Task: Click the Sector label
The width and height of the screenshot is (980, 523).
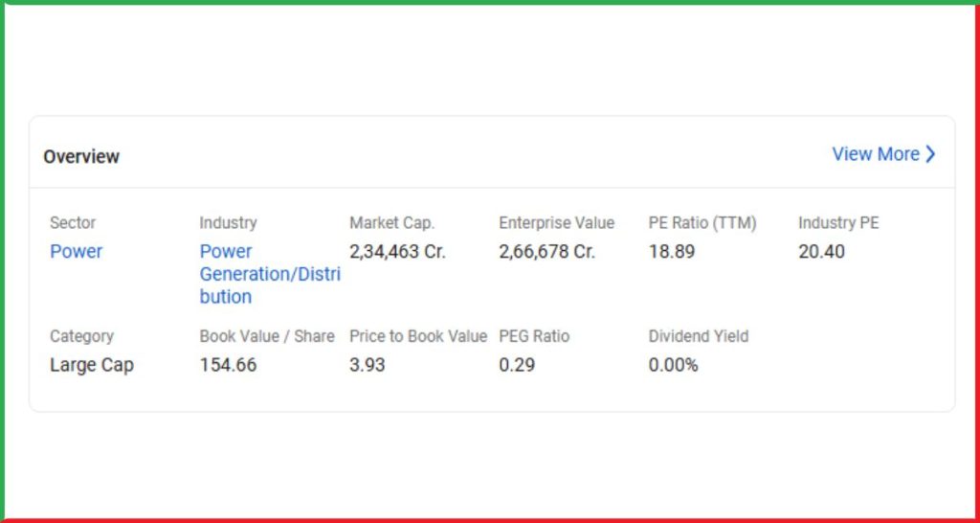Action: tap(73, 223)
